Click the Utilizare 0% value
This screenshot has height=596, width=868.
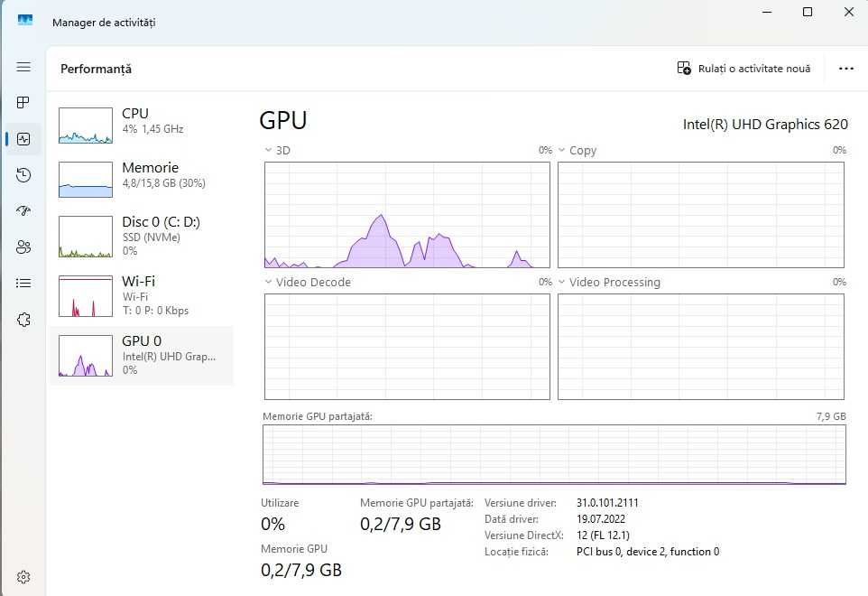(x=272, y=524)
